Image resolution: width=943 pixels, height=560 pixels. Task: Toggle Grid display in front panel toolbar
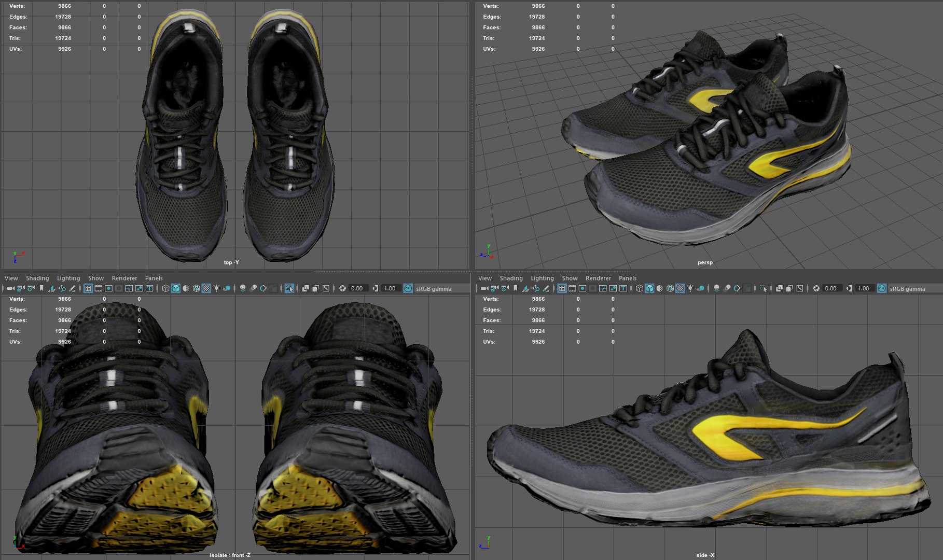point(88,288)
